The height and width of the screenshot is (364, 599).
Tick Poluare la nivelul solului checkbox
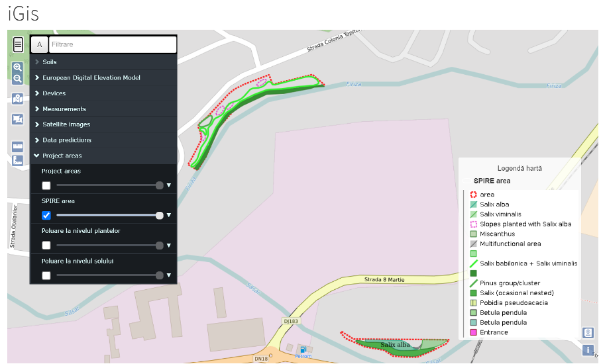click(x=46, y=275)
